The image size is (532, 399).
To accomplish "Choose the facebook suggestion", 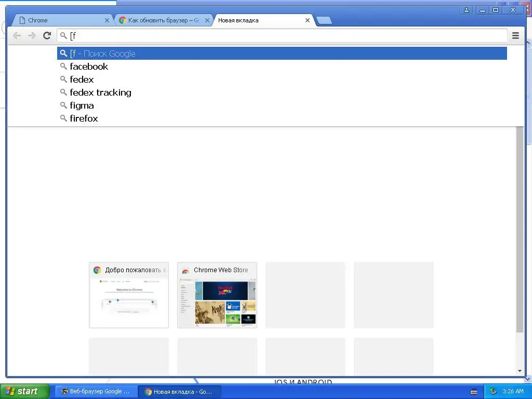I will (282, 66).
